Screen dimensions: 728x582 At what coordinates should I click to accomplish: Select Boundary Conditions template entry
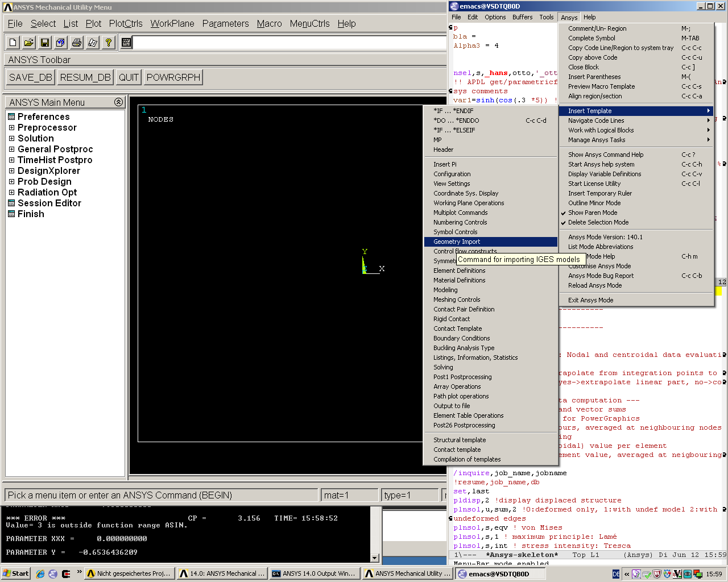(491, 338)
